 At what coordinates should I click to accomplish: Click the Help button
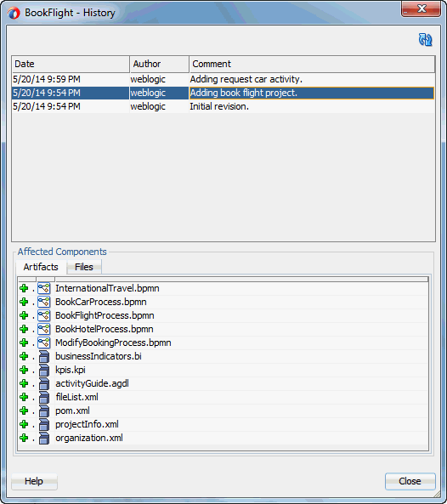click(34, 481)
